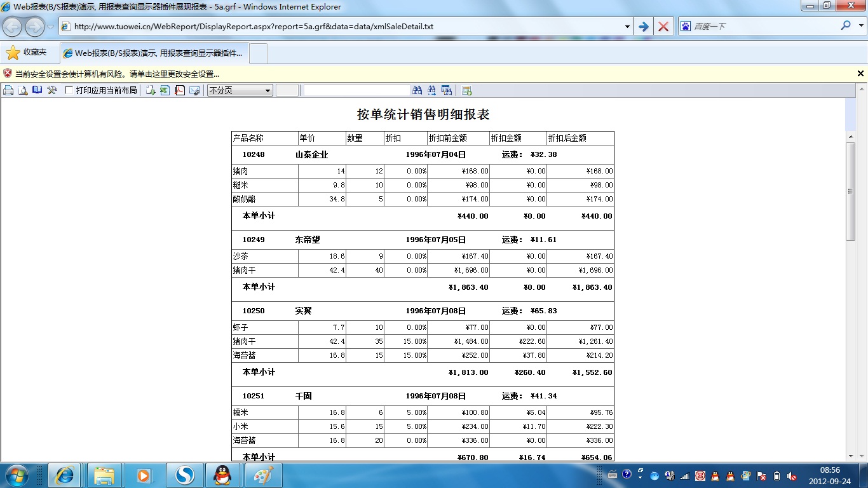
Task: Open the 不分页 paging dropdown
Action: click(x=240, y=90)
